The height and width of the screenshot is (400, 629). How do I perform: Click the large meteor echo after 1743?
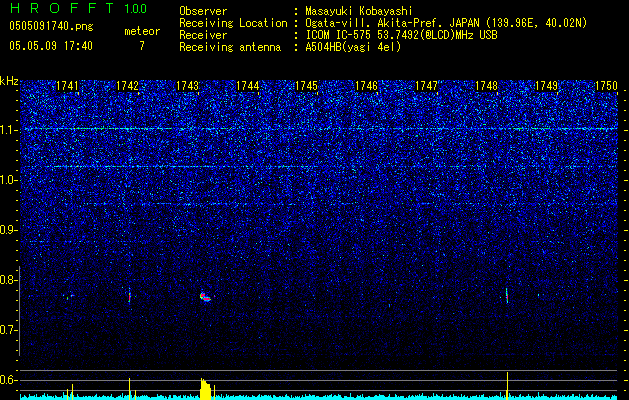[205, 297]
